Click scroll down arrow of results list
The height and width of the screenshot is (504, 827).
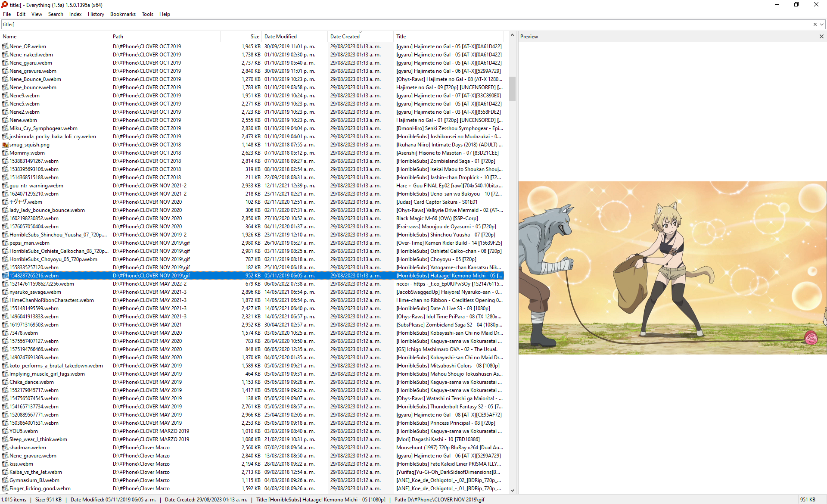(x=512, y=490)
